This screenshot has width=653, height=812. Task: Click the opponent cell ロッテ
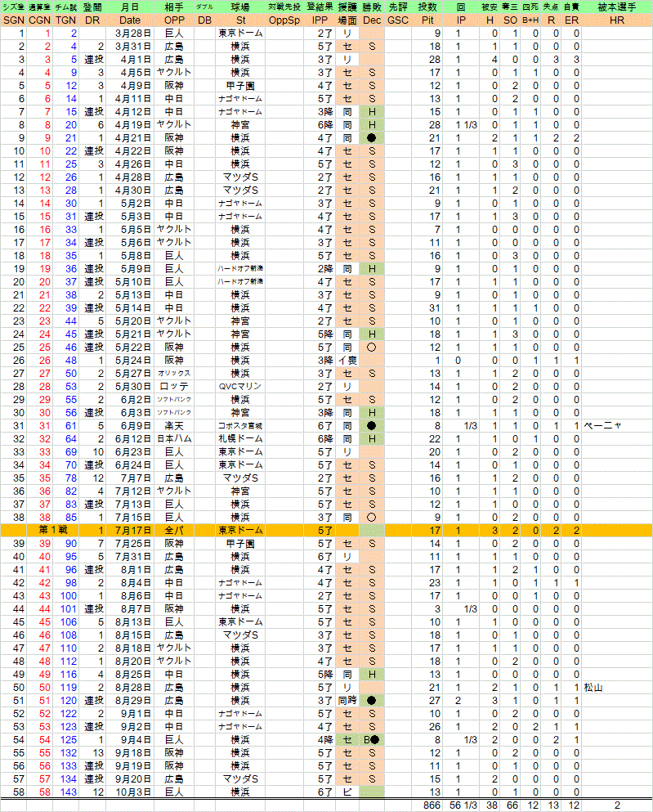pyautogui.click(x=174, y=386)
